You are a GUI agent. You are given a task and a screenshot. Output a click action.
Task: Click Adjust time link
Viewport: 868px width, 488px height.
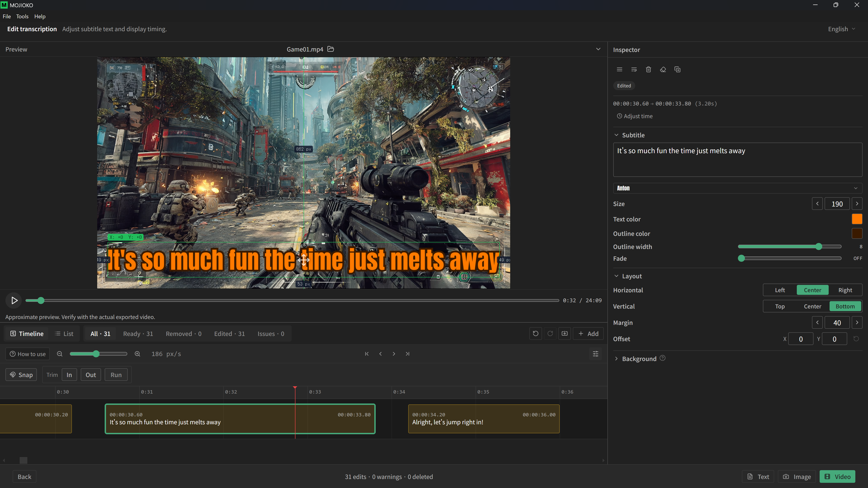pos(634,116)
